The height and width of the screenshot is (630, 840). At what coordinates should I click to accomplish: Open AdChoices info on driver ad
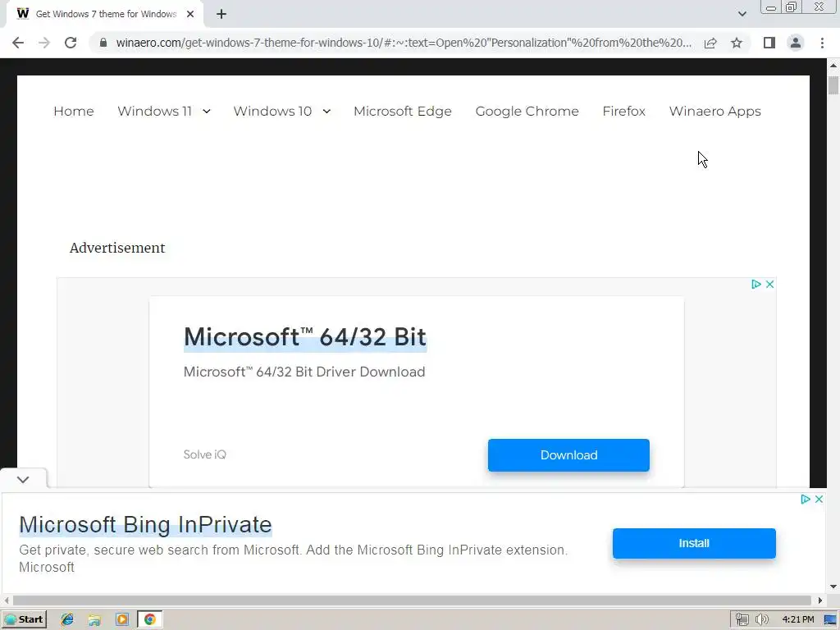tap(756, 284)
